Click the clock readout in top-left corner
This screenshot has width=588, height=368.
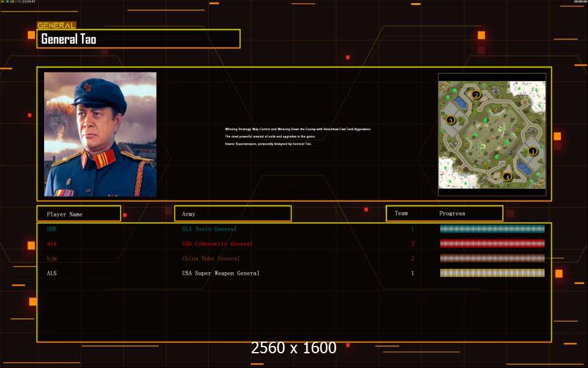click(29, 1)
